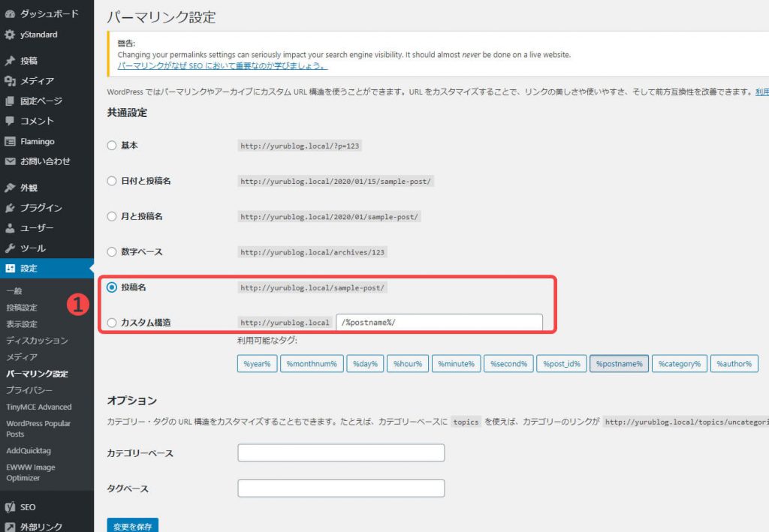The height and width of the screenshot is (532, 769).
Task: Select the 日付と投稿名 radio button
Action: 112,181
